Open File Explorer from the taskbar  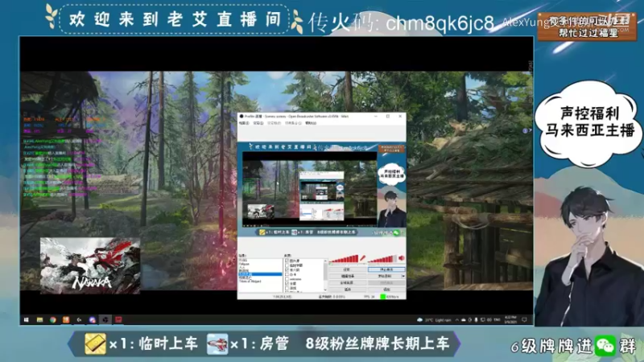coord(39,319)
